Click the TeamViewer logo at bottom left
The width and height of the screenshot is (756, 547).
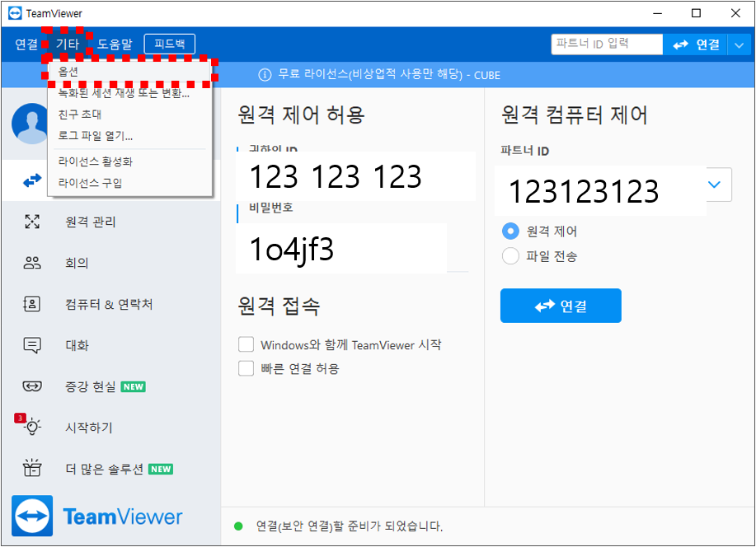click(97, 516)
